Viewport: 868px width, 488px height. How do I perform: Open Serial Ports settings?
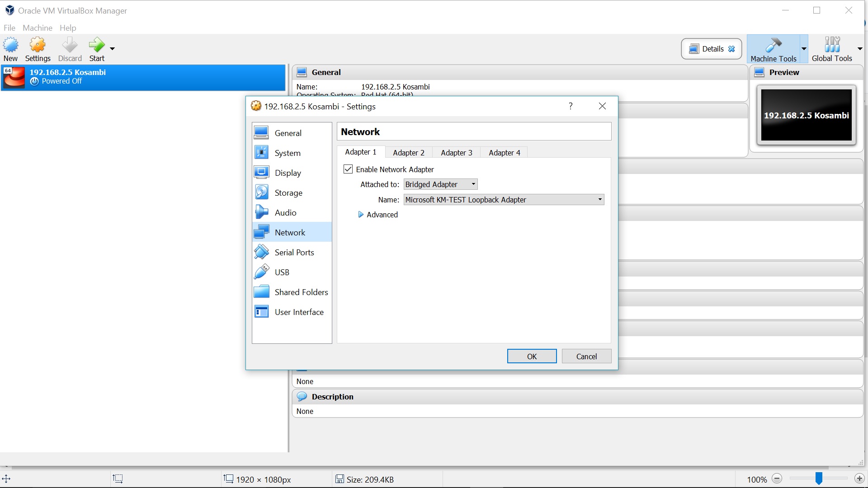pyautogui.click(x=262, y=252)
